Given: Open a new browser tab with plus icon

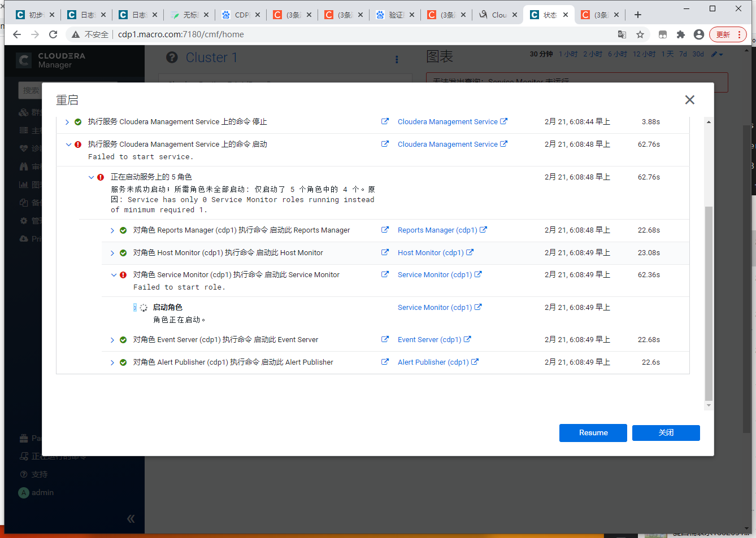Looking at the screenshot, I should pos(638,15).
